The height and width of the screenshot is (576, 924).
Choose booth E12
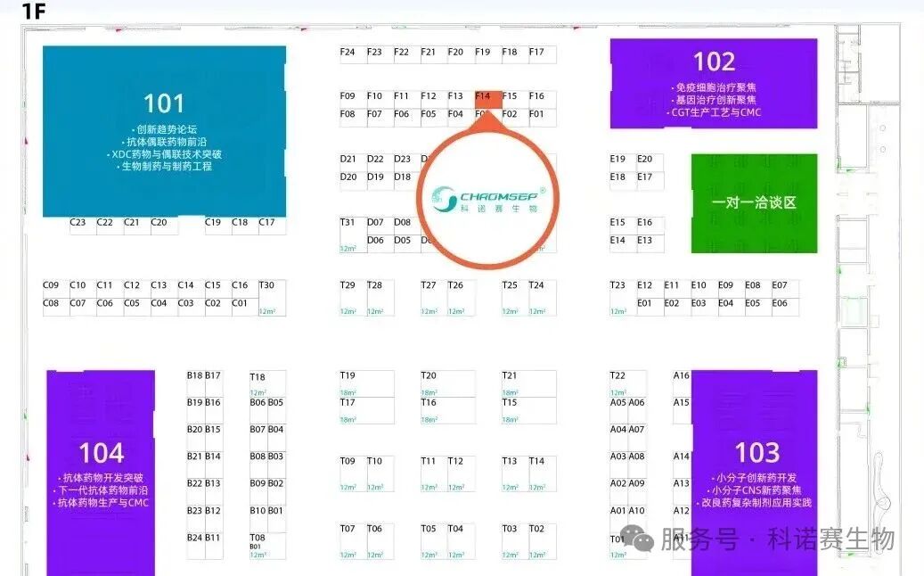point(650,289)
